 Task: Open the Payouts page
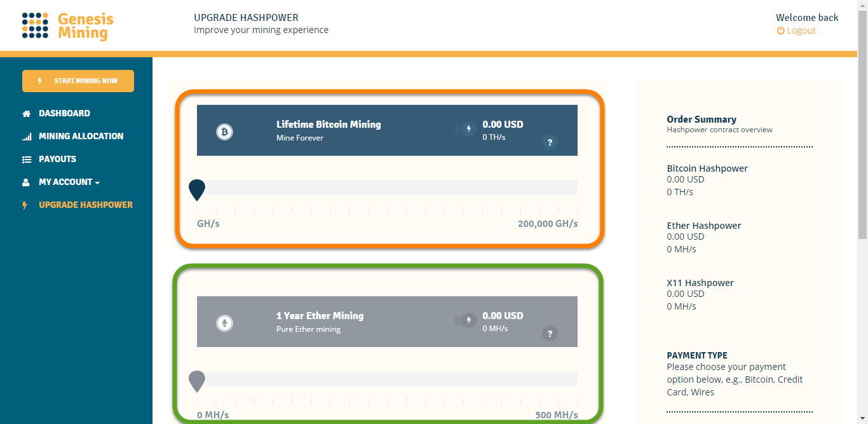coord(57,159)
